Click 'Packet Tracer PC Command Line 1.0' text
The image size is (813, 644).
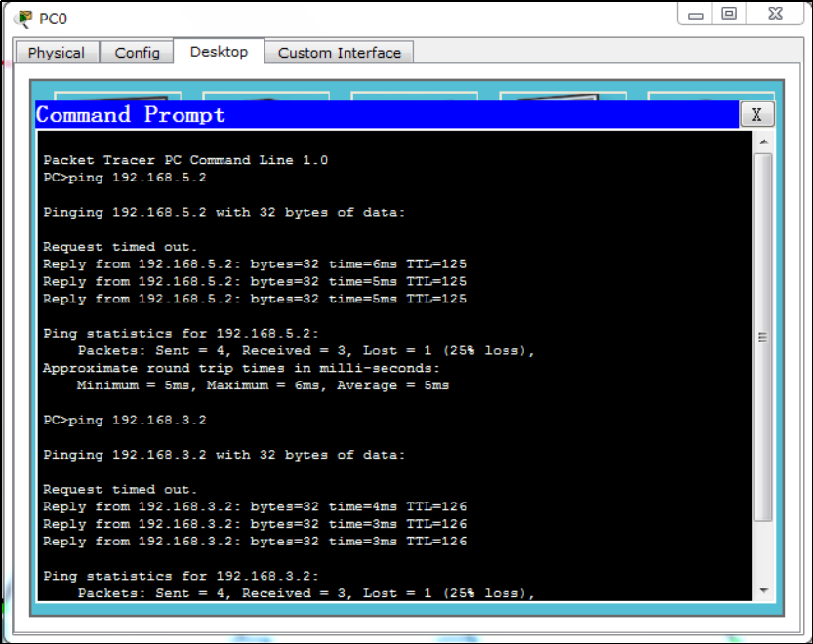pos(185,160)
